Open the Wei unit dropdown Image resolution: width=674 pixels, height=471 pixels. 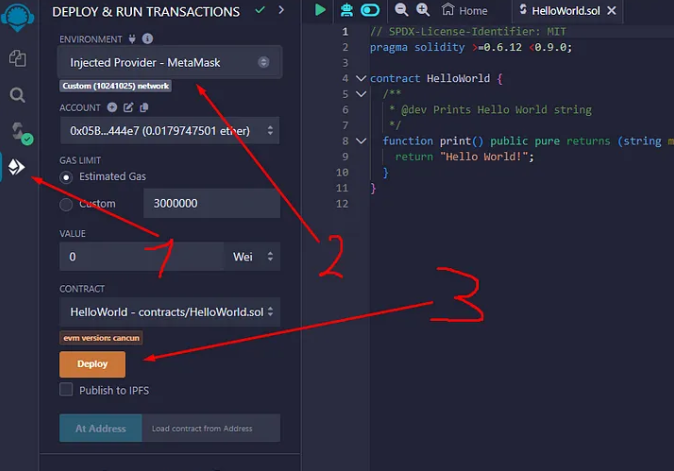click(x=252, y=257)
